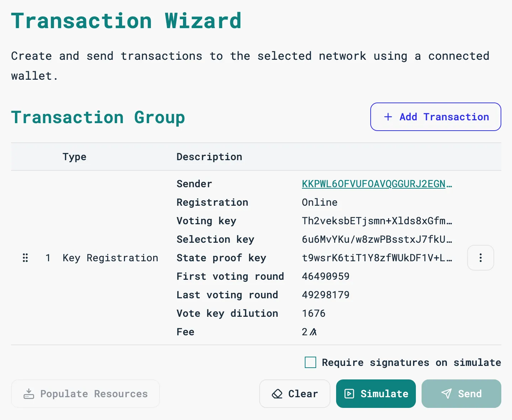Click the Populate Resources button
This screenshot has height=420, width=512.
85,394
